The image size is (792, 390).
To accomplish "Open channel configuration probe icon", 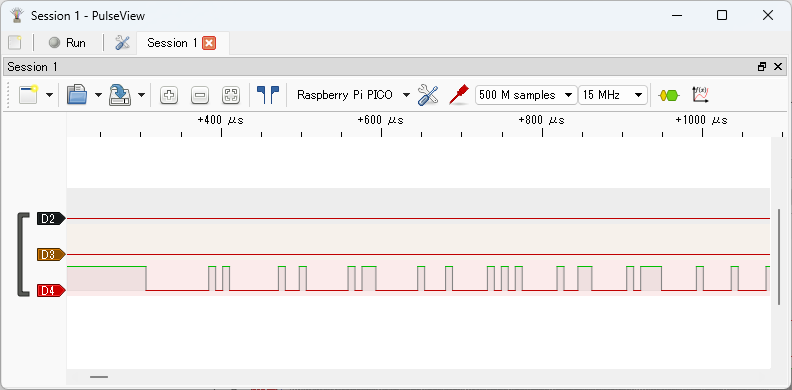I will point(459,95).
